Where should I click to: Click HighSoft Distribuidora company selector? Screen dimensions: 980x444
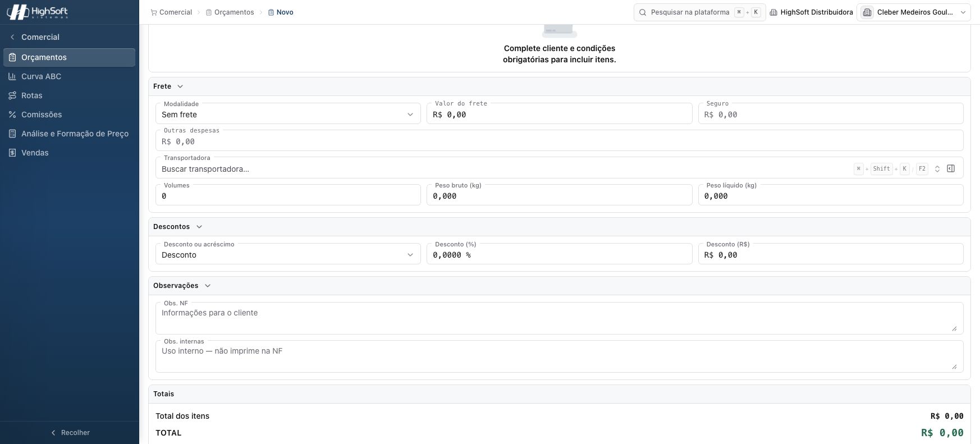[812, 12]
